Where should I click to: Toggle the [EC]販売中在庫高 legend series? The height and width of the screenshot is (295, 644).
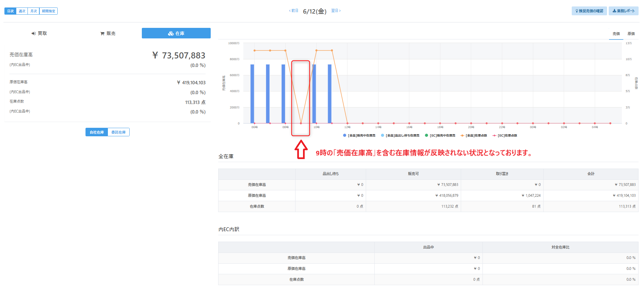pos(440,136)
